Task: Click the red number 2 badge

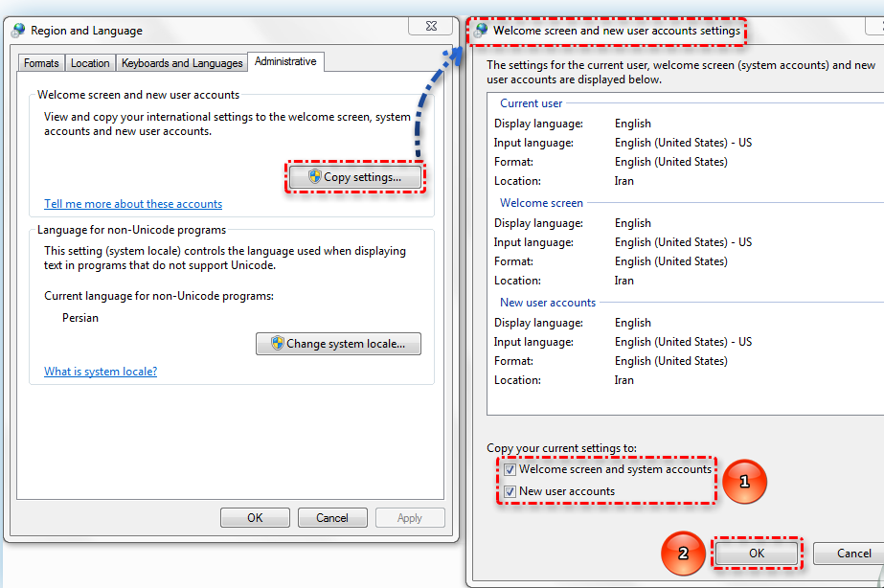Action: 683,553
